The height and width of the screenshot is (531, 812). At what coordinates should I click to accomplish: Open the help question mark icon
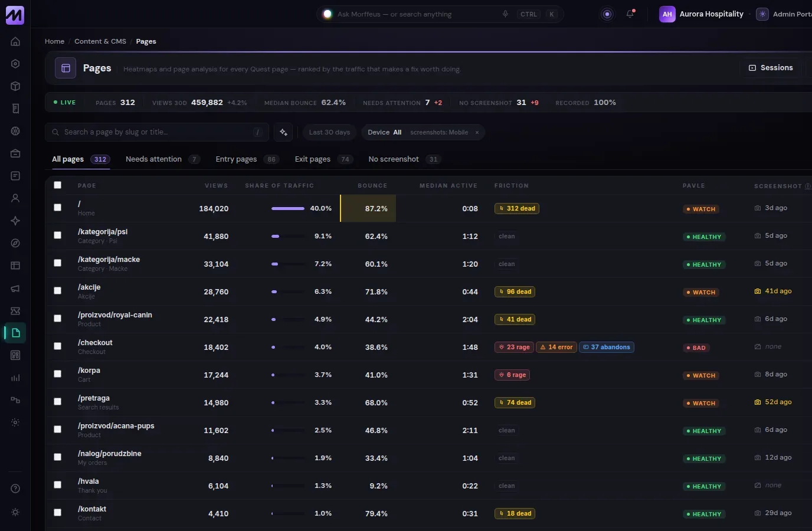[15, 489]
